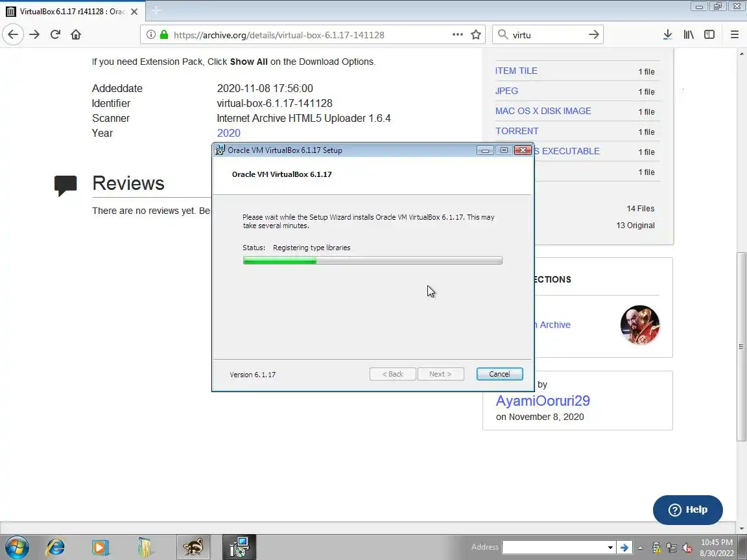
Task: Open the Library bookmarks icon
Action: coord(689,34)
